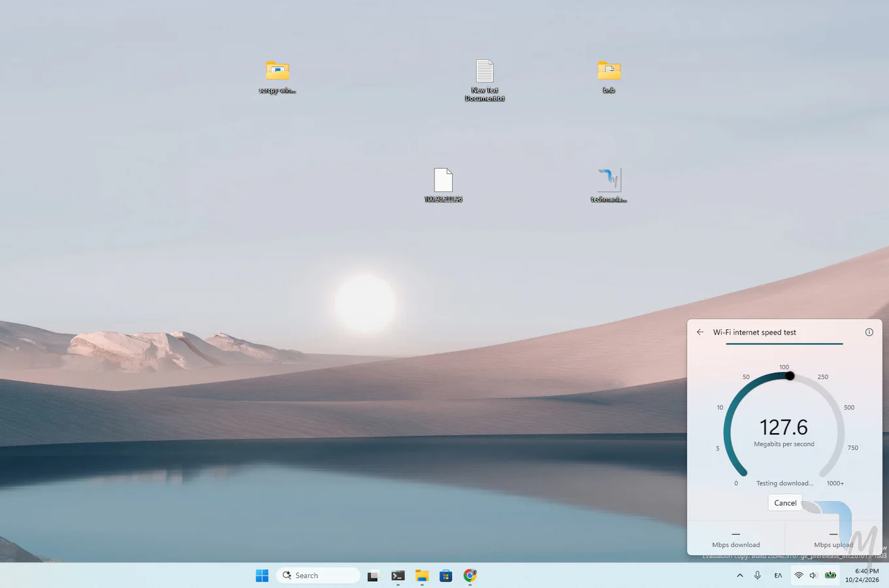The width and height of the screenshot is (889, 588).
Task: Go back from the Wi-Fi speed test panel
Action: coord(700,332)
